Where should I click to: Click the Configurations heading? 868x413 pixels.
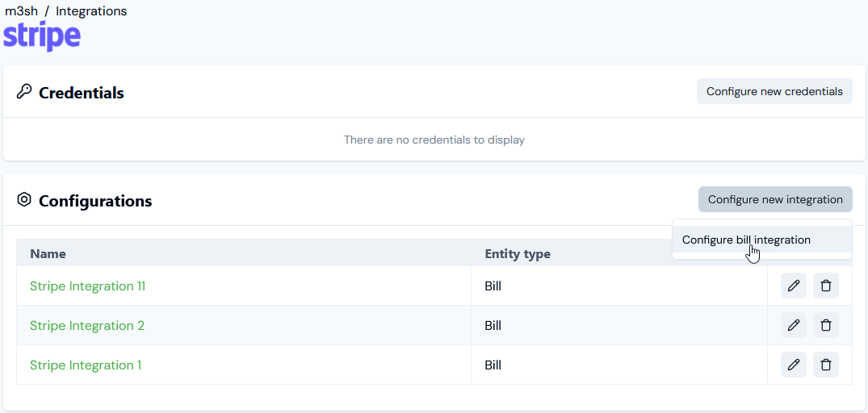point(95,200)
